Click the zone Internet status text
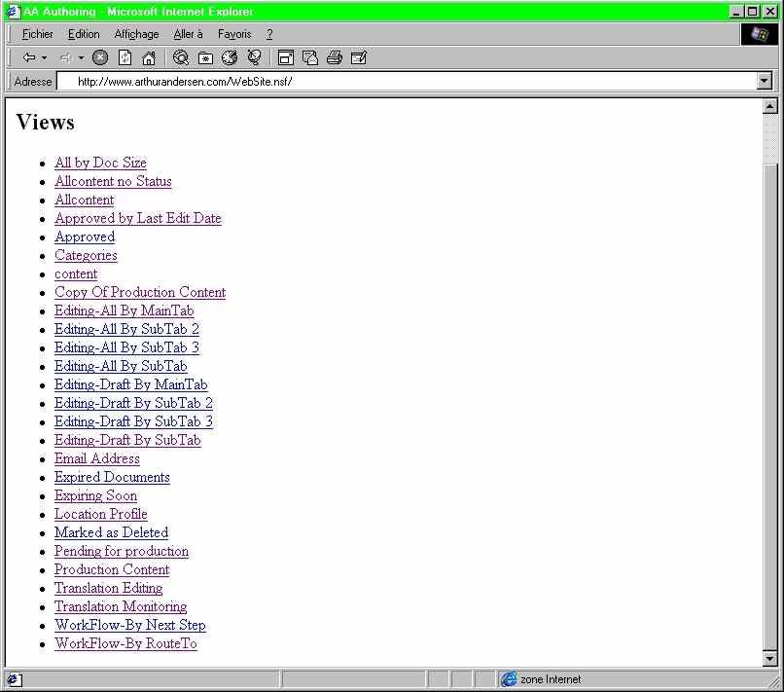Image resolution: width=784 pixels, height=692 pixels. (551, 679)
